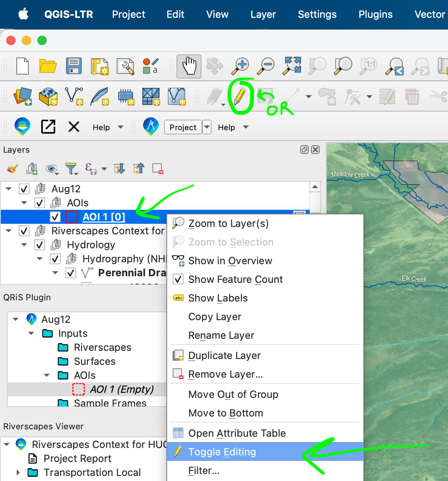Image resolution: width=448 pixels, height=481 pixels.
Task: Click the QRiS compass toolbar logo
Action: tap(151, 127)
